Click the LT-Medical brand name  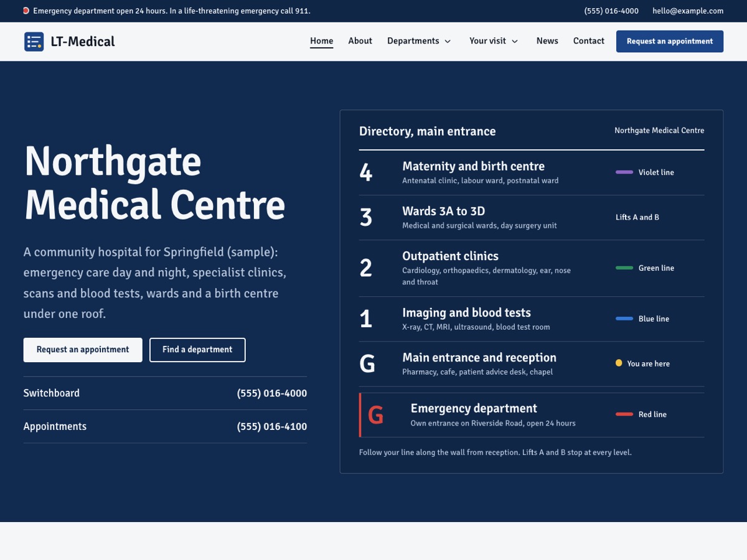[83, 42]
